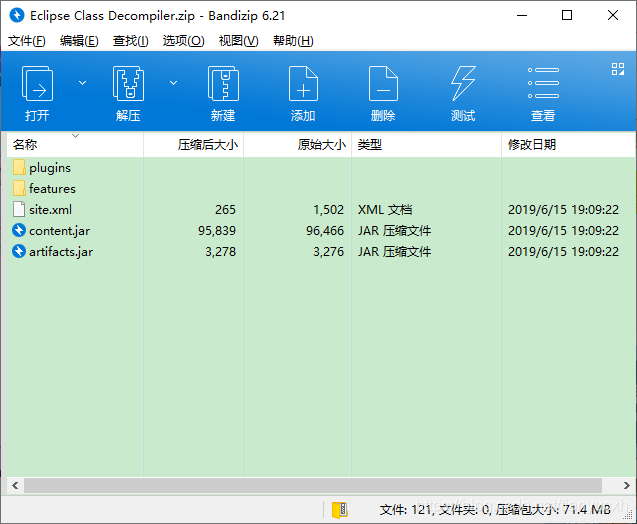The width and height of the screenshot is (637, 524).
Task: Sort by original size (原始大小) column
Action: (297, 145)
